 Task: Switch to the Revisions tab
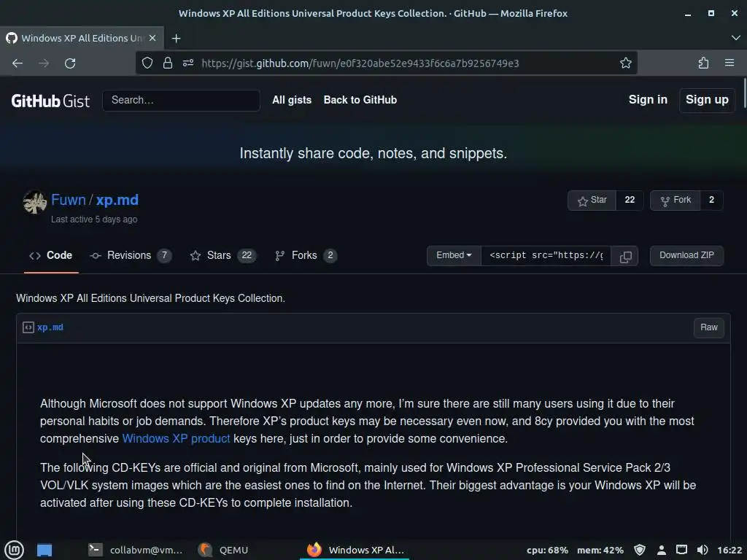point(131,255)
